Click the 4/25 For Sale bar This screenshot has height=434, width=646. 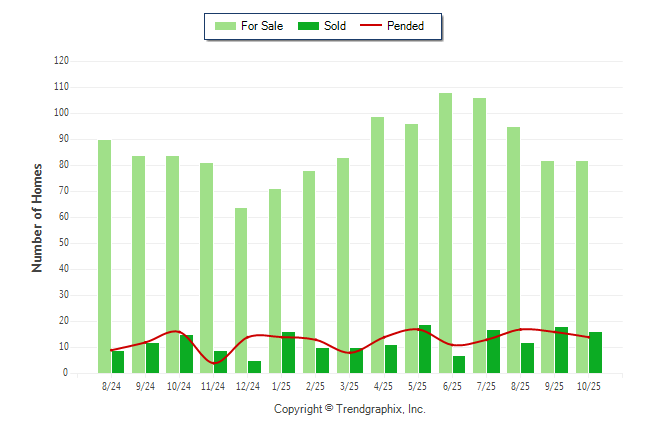tap(377, 245)
